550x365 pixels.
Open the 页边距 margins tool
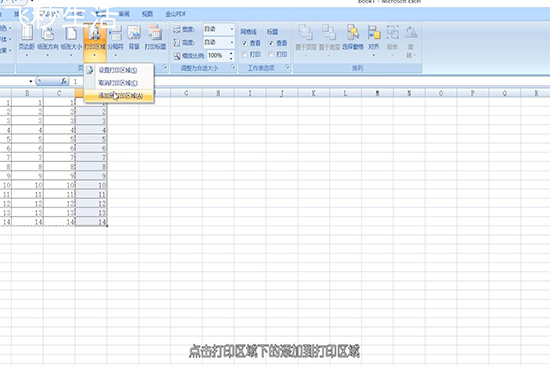pyautogui.click(x=26, y=39)
